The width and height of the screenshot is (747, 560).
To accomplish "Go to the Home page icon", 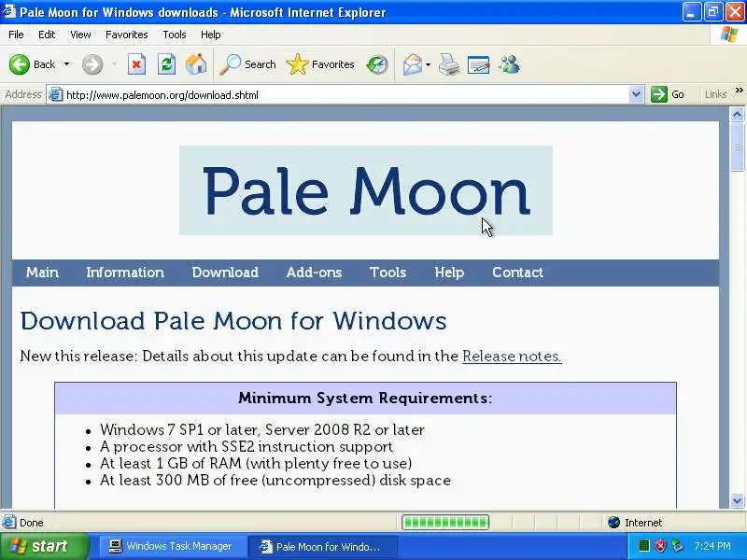I will 196,64.
